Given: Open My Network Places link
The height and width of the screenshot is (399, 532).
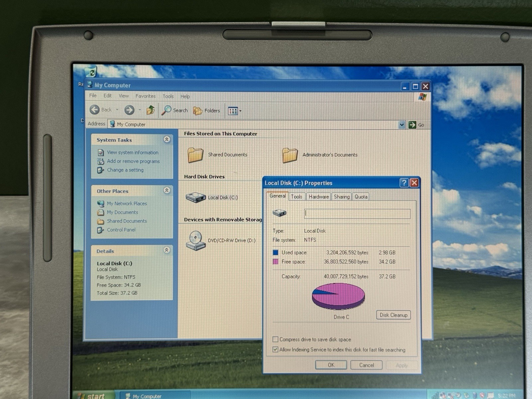Looking at the screenshot, I should [x=127, y=203].
